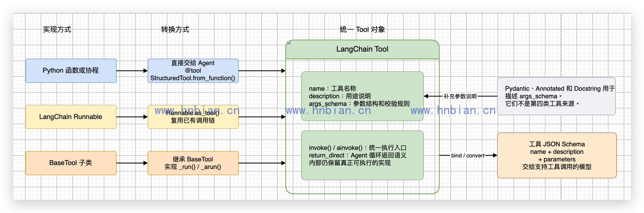
Task: Select the 工具 JSON Schema box
Action: [x=557, y=155]
